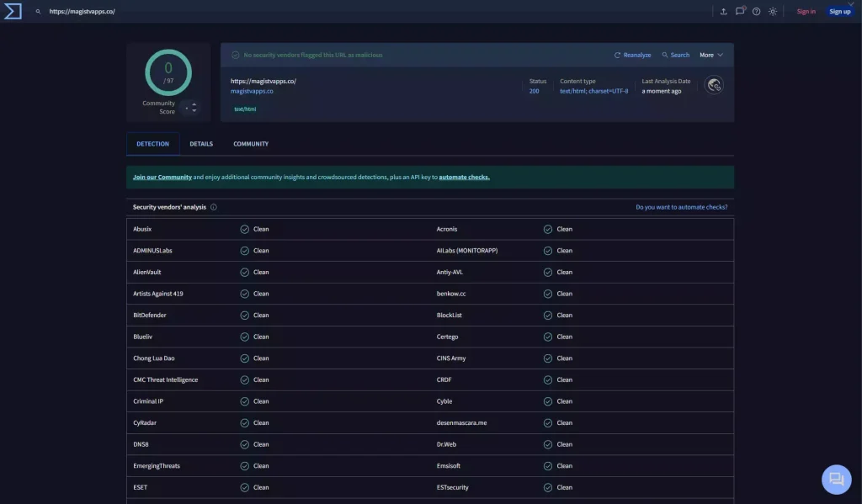Click the BitDefender vendor name
The width and height of the screenshot is (862, 504).
[150, 315]
